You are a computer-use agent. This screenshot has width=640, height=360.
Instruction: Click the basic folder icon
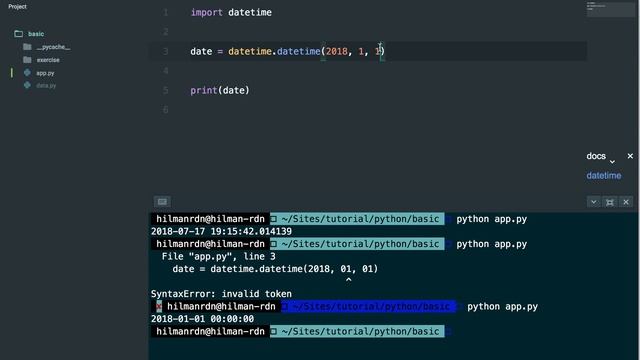pyautogui.click(x=18, y=33)
